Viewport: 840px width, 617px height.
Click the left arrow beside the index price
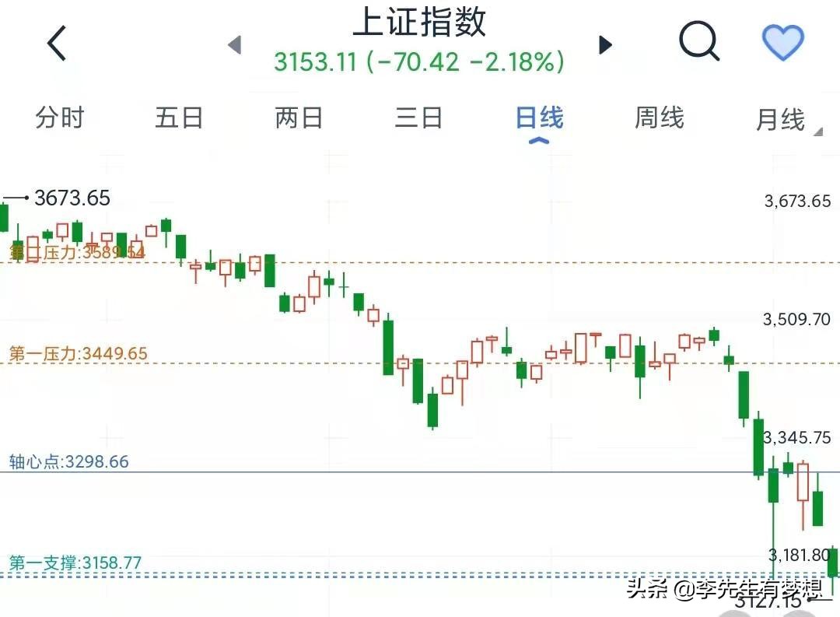[235, 45]
